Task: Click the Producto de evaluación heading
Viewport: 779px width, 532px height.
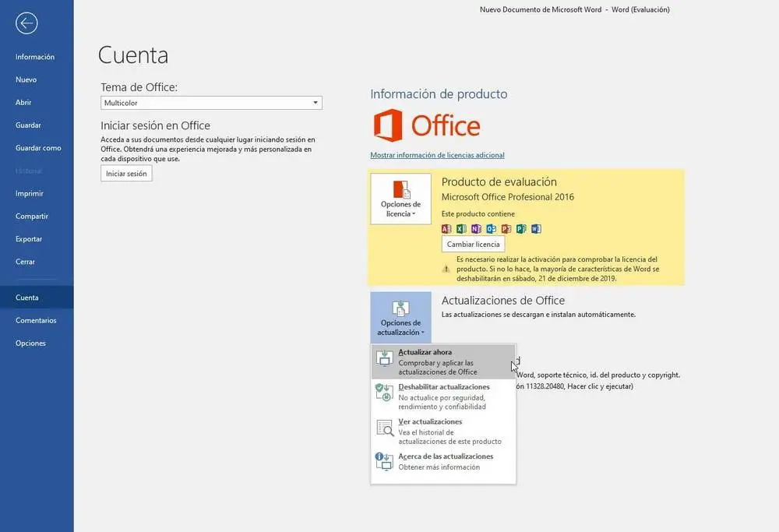Action: (x=499, y=181)
